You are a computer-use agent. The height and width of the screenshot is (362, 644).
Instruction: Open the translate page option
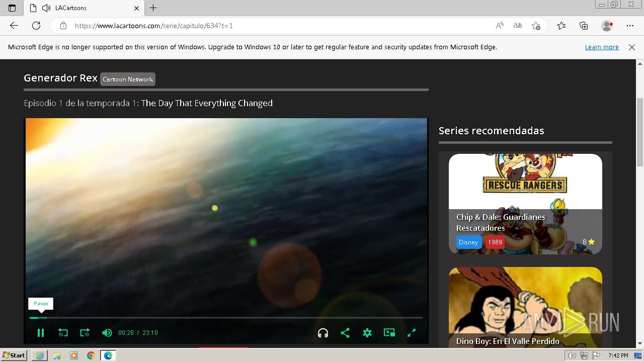518,26
